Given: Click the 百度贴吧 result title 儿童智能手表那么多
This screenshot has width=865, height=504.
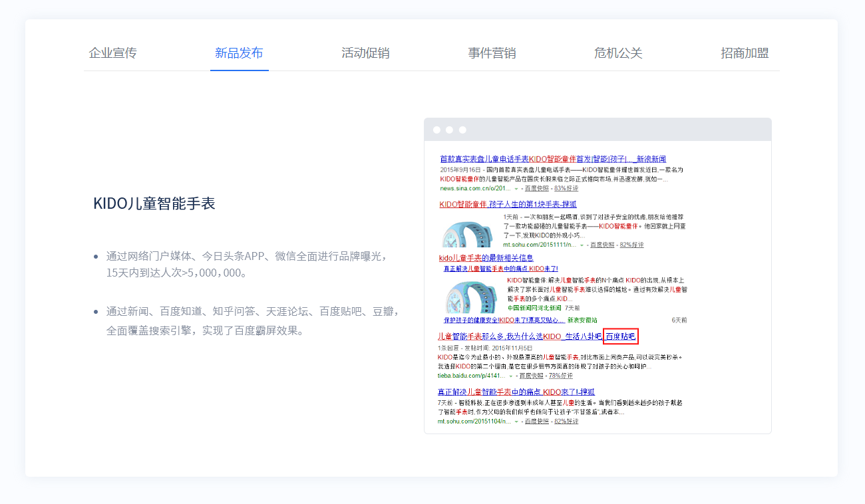Looking at the screenshot, I should 537,337.
